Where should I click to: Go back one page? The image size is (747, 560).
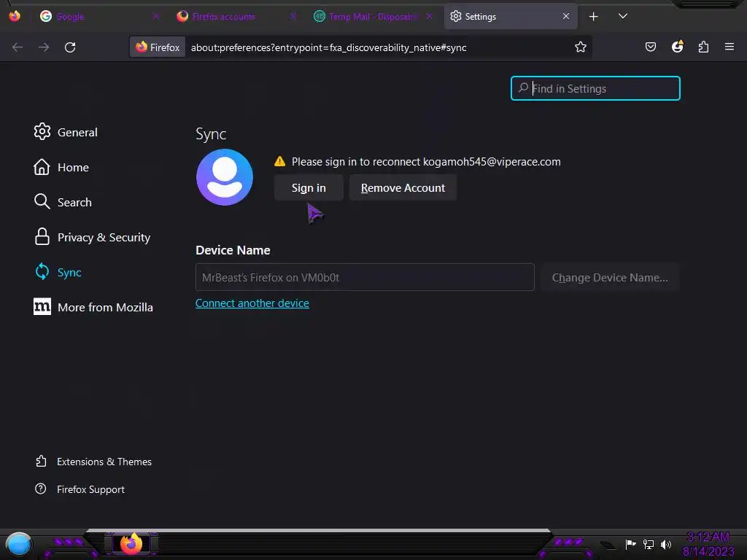tap(18, 47)
